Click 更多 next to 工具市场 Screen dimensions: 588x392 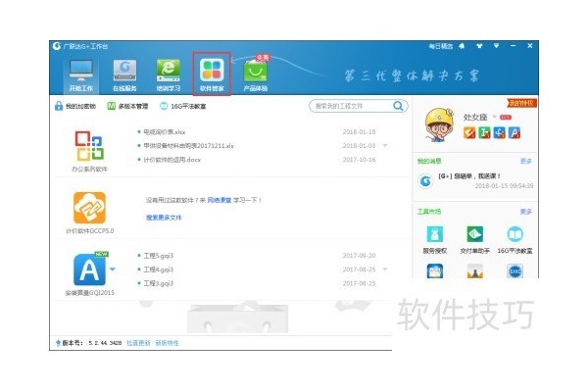525,212
